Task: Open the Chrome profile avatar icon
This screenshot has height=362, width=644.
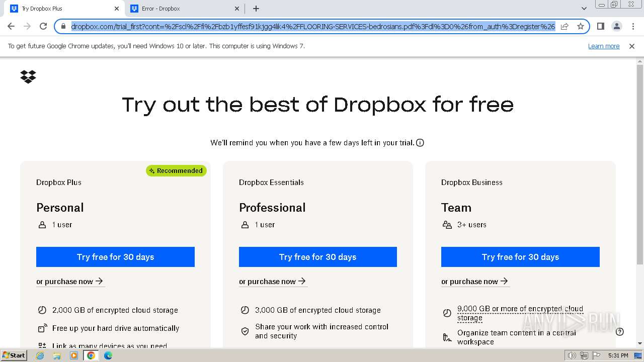Action: point(616,26)
